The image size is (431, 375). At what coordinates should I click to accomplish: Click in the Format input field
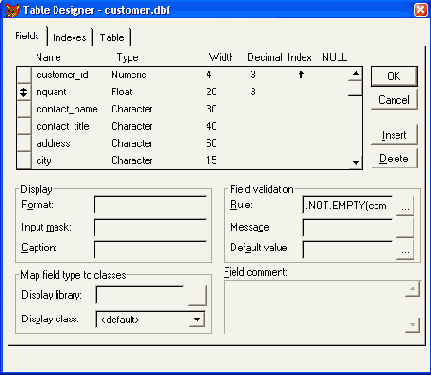pyautogui.click(x=150, y=205)
